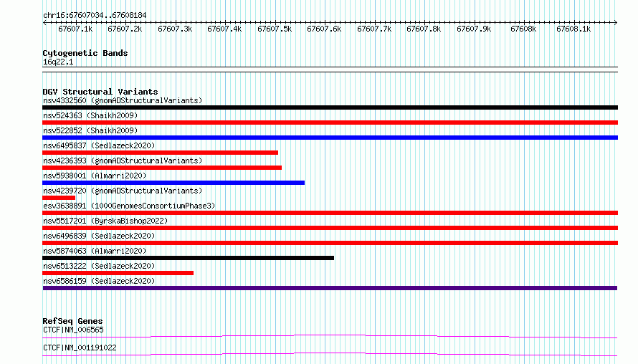Click the nsv4236393 gnomAD variant label
638x364 pixels.
point(123,161)
